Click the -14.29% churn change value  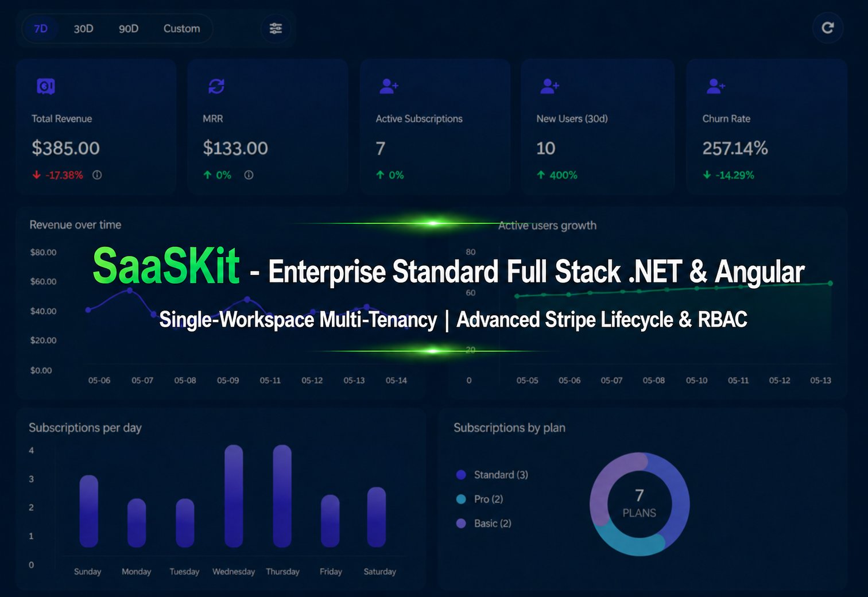734,175
